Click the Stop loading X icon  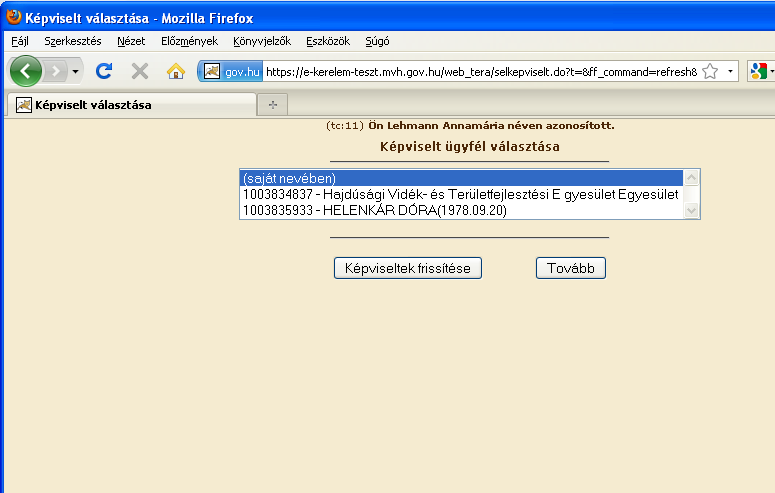point(140,71)
